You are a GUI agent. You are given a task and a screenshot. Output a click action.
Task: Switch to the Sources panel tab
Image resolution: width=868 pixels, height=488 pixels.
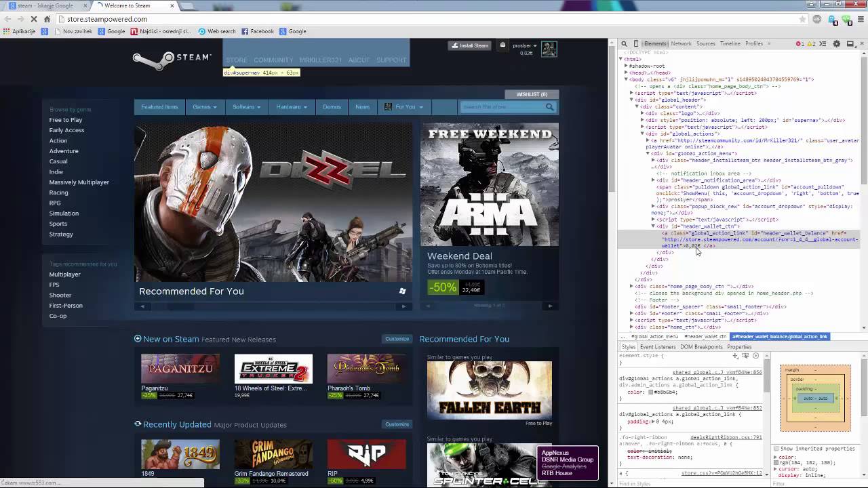(x=706, y=43)
